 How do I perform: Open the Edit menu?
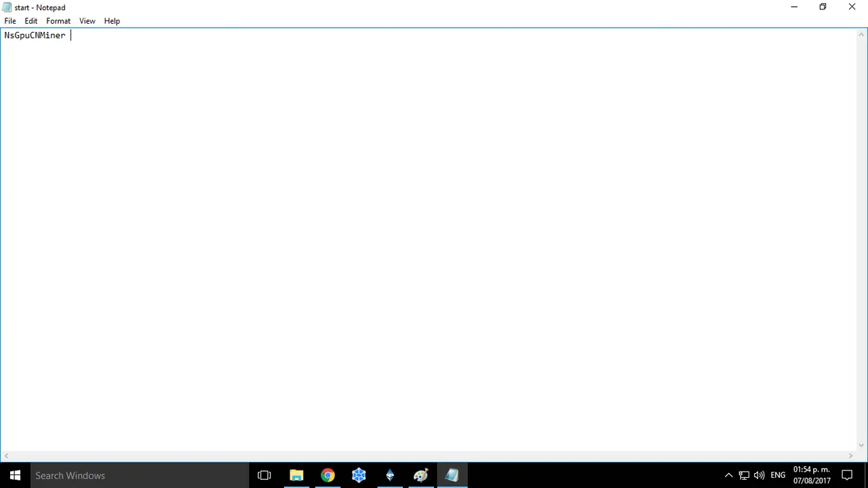pyautogui.click(x=31, y=21)
